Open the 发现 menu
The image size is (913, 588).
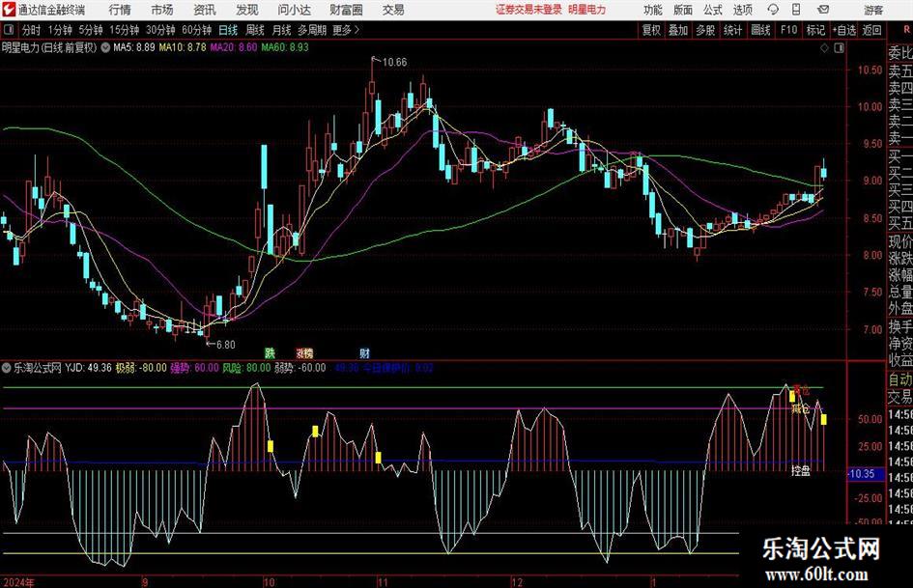coord(247,10)
